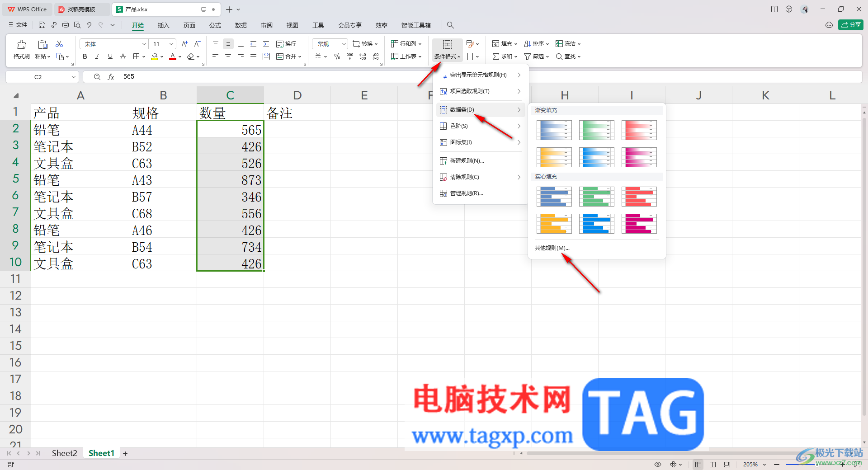
Task: Add a new sheet with plus button
Action: tap(125, 454)
